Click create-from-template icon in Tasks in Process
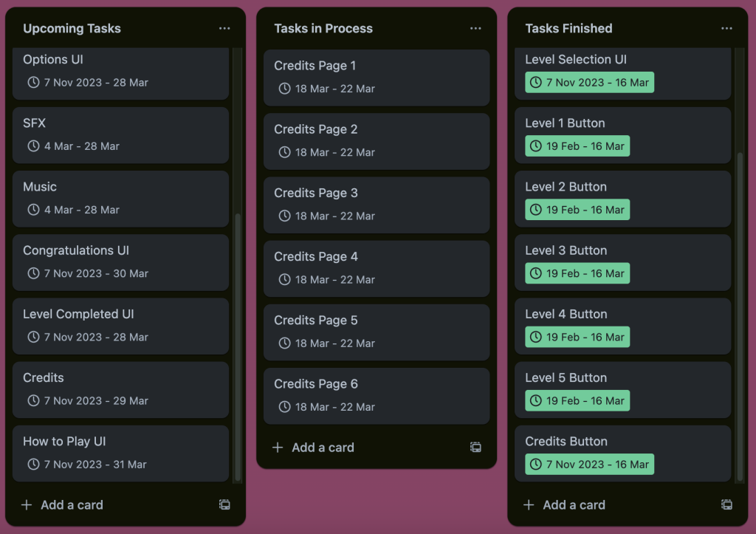The width and height of the screenshot is (756, 534). click(x=475, y=448)
